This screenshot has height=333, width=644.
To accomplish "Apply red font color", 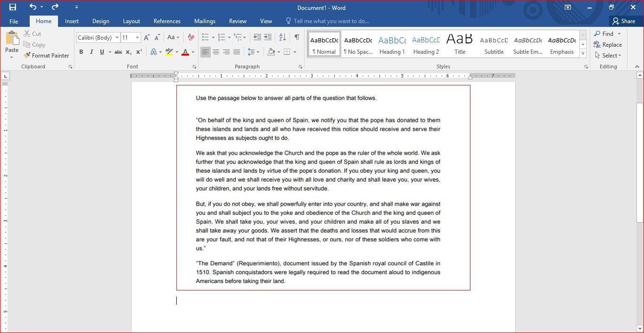I will [185, 52].
